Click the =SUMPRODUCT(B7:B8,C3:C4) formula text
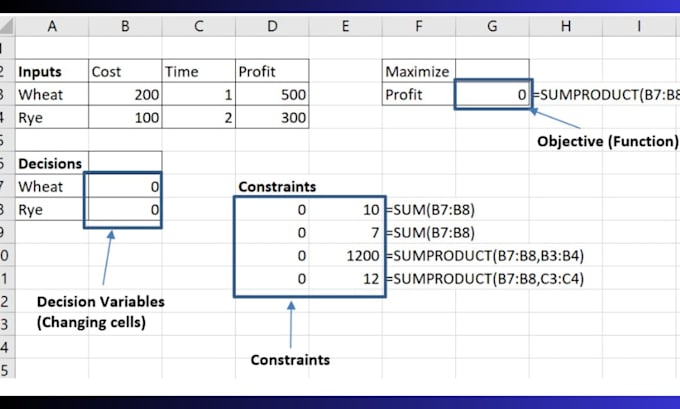The width and height of the screenshot is (680, 409). click(484, 278)
